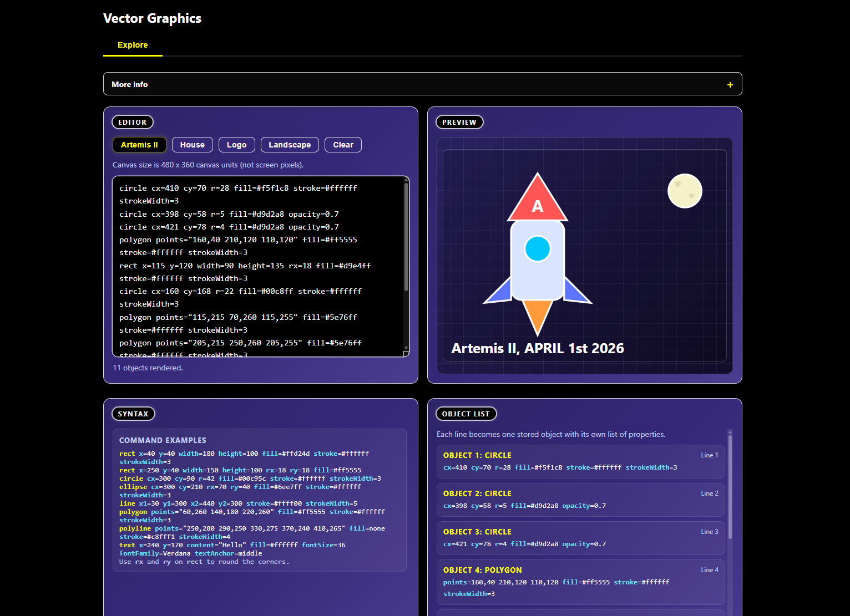Click the "Line 1" label

(x=709, y=455)
